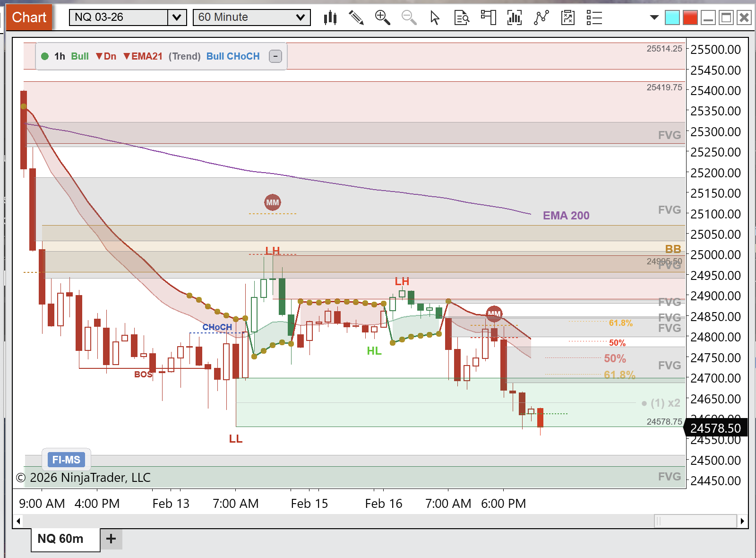Click the green trend status dot

pos(45,56)
